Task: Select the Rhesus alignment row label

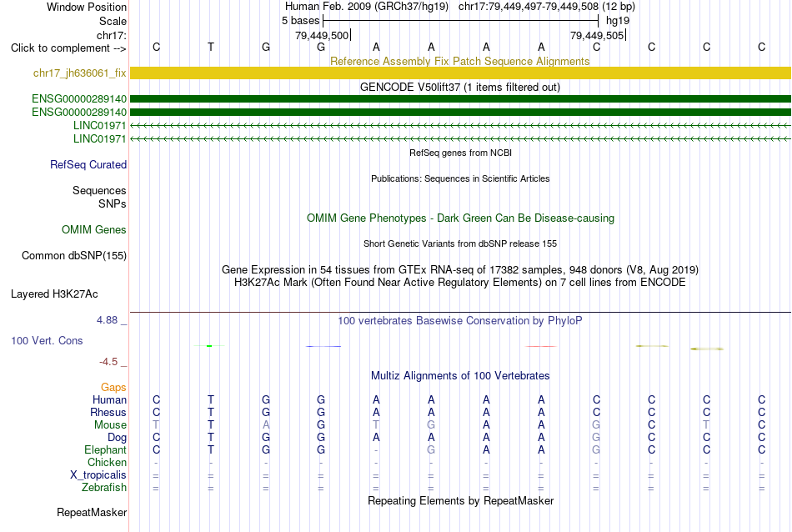Action: click(108, 412)
